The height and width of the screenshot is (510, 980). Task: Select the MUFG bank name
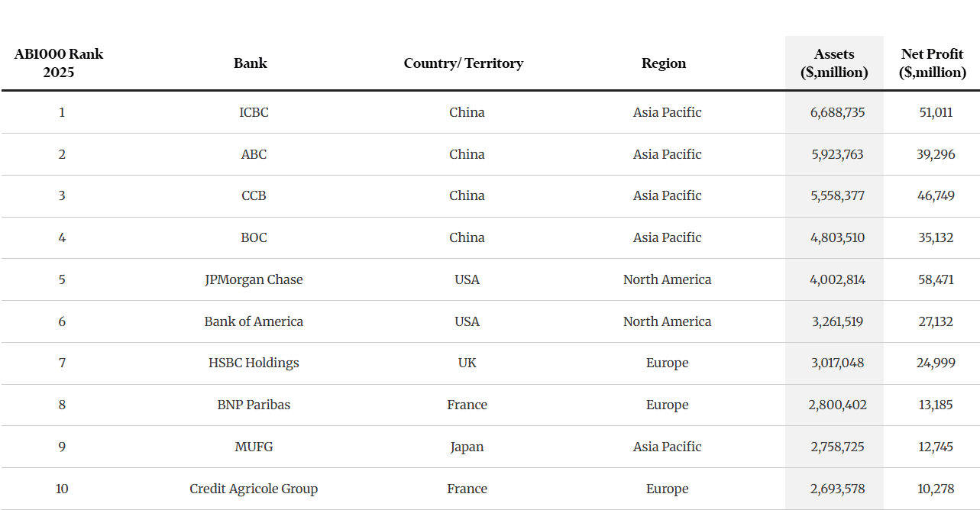[254, 447]
